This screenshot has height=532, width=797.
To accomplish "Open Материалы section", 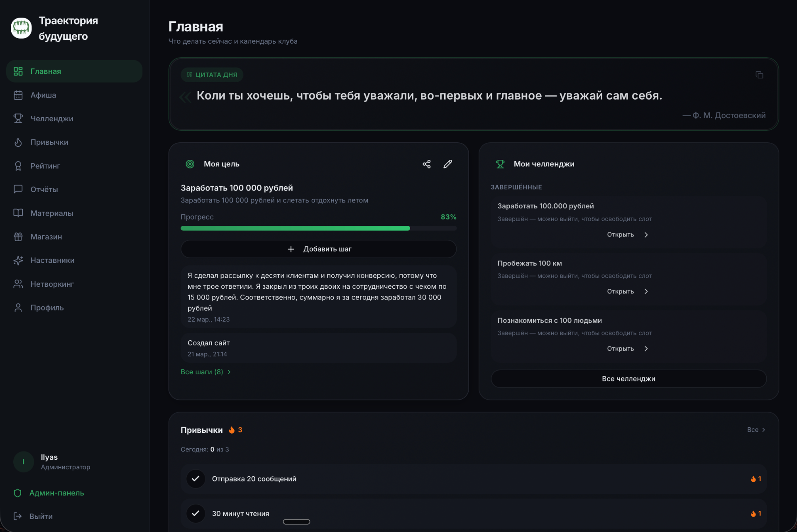I will [74, 213].
